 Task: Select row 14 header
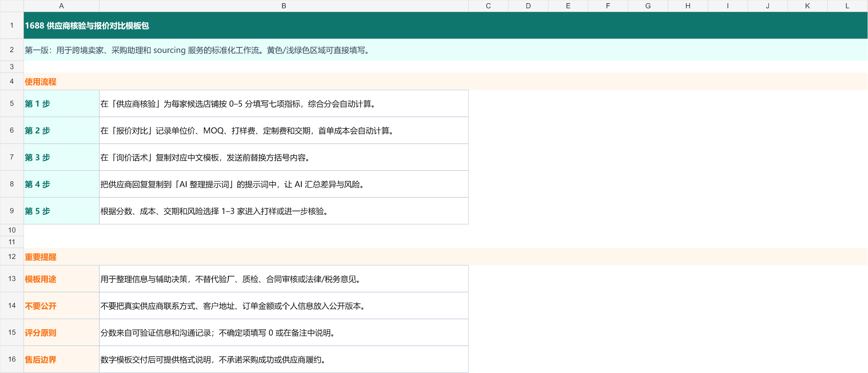coord(12,306)
